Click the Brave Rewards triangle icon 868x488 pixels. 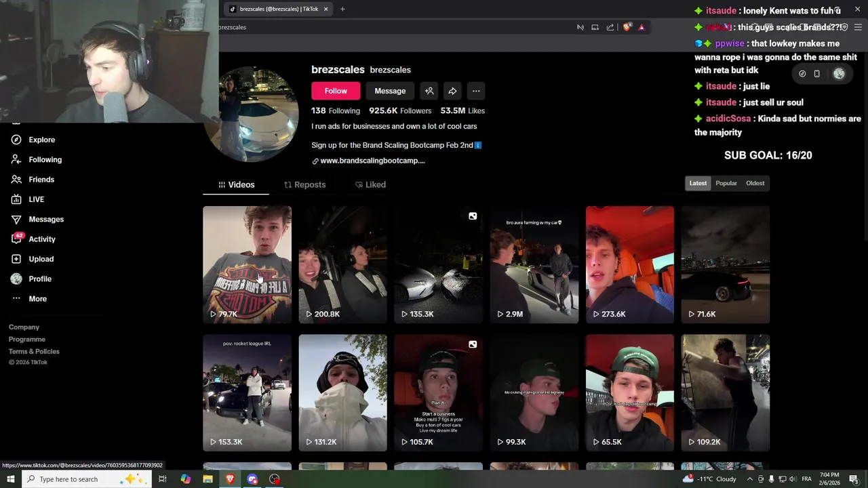(642, 27)
